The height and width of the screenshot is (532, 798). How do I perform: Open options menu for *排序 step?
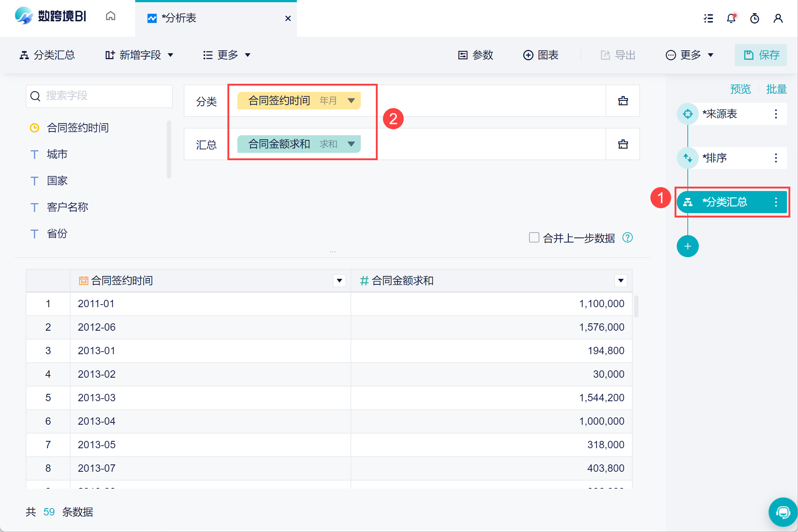coord(776,158)
